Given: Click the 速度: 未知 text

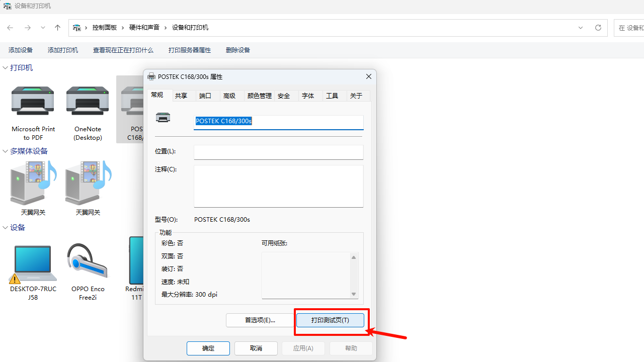Looking at the screenshot, I should [175, 282].
